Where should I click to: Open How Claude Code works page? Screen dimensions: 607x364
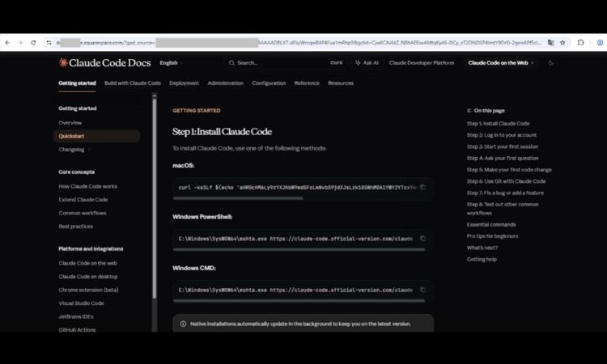tap(88, 186)
